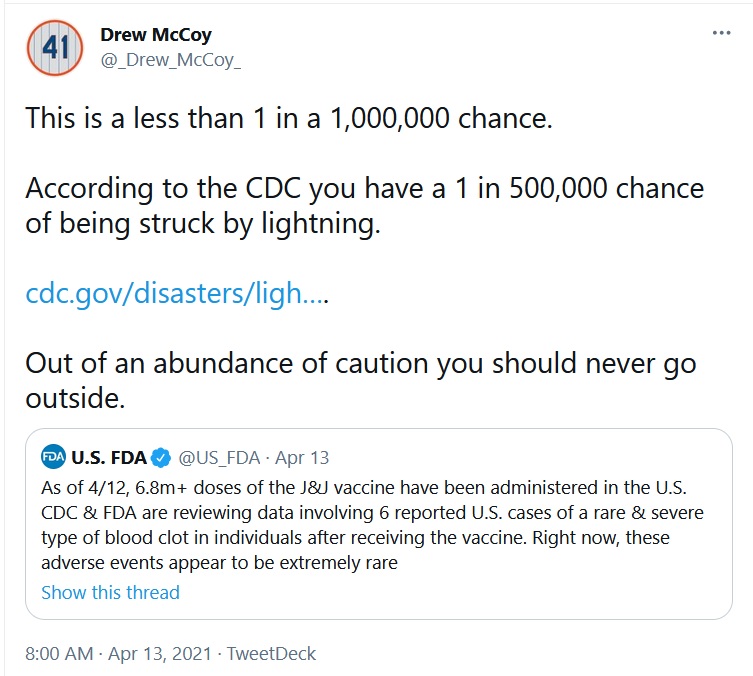753x676 pixels.
Task: Click the Apr 13, 2021 date
Action: [x=160, y=653]
